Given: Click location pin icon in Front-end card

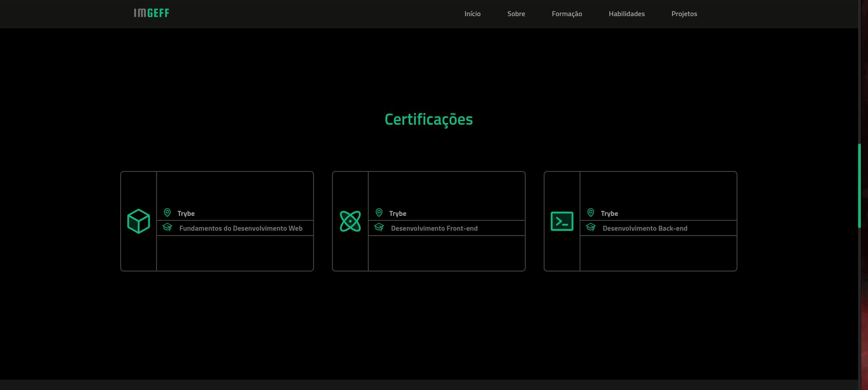Looking at the screenshot, I should [379, 212].
